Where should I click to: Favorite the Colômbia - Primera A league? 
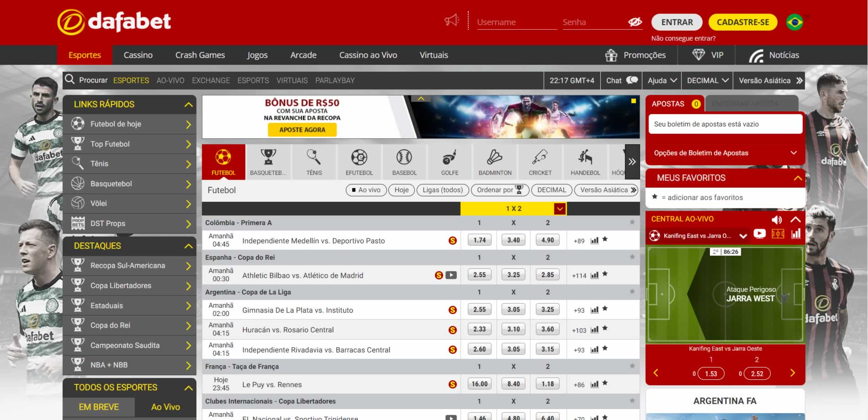click(x=632, y=222)
